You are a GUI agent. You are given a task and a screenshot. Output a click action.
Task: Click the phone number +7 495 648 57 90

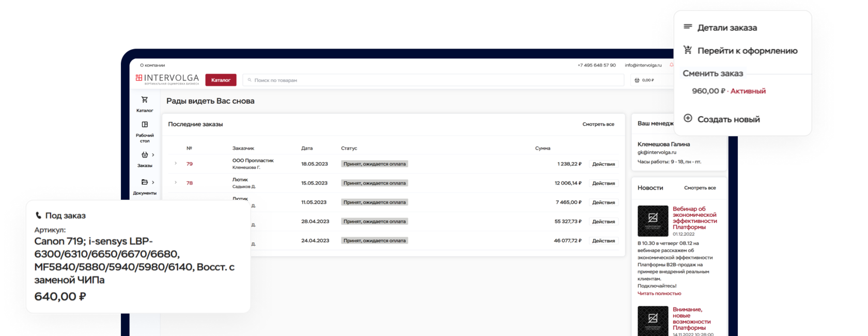click(597, 65)
